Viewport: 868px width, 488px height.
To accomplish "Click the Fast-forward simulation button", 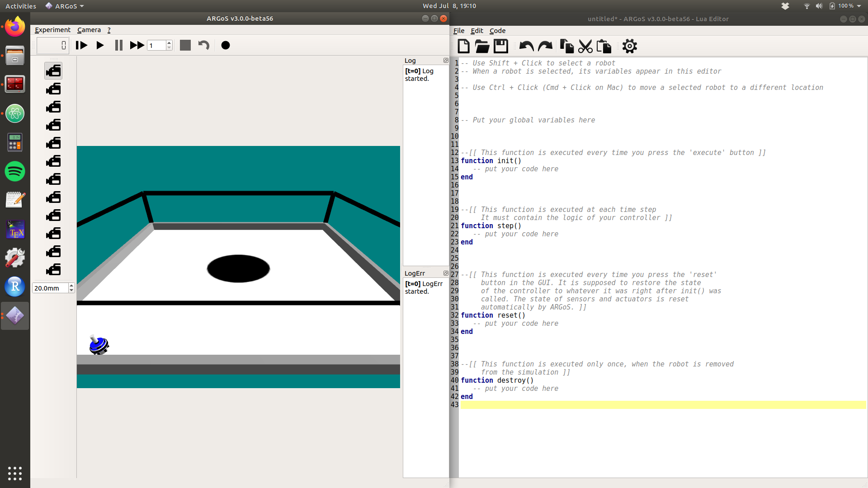I will (x=137, y=45).
